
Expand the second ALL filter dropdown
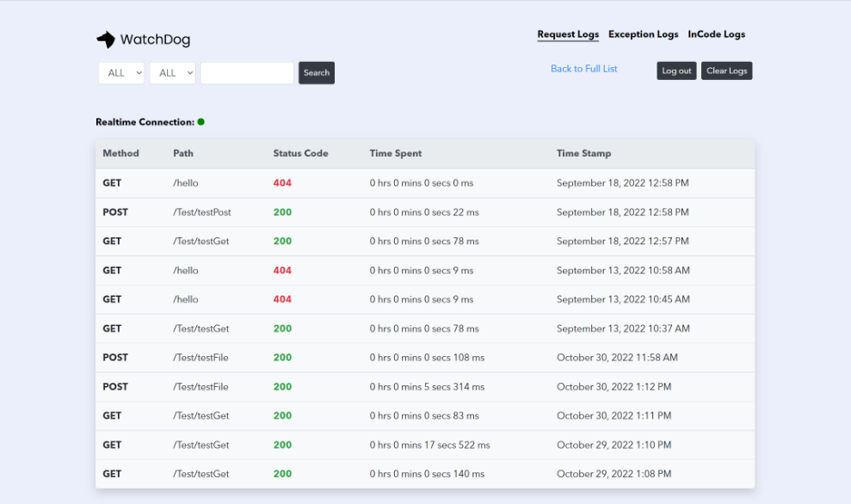173,73
